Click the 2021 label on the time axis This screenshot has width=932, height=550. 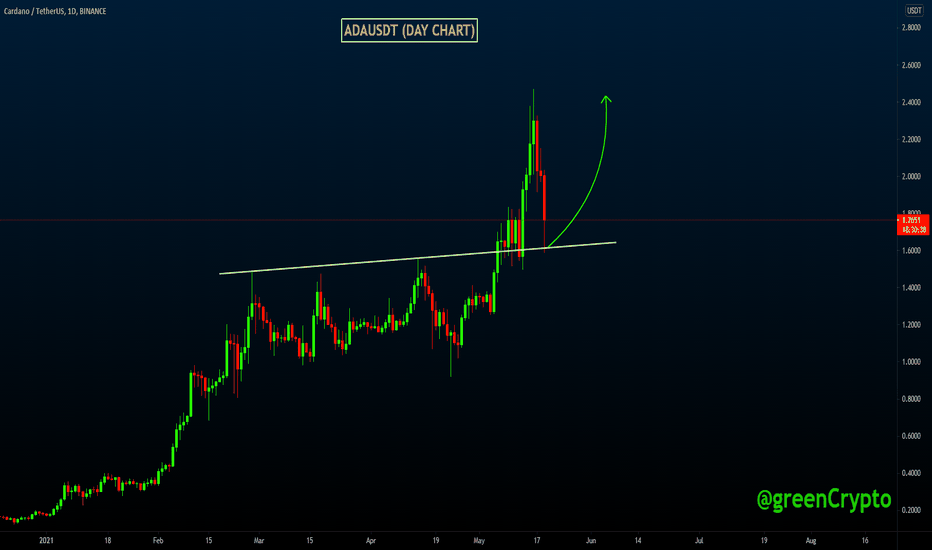(x=46, y=540)
